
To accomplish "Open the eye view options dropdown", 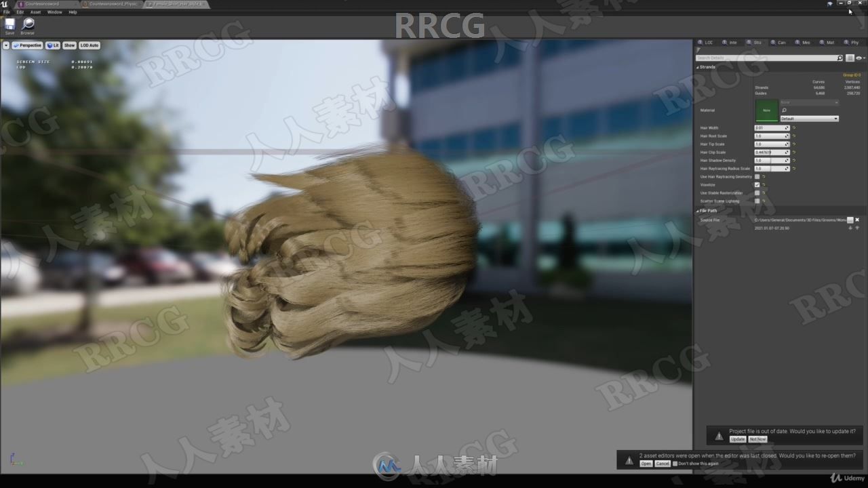I will pyautogui.click(x=860, y=58).
